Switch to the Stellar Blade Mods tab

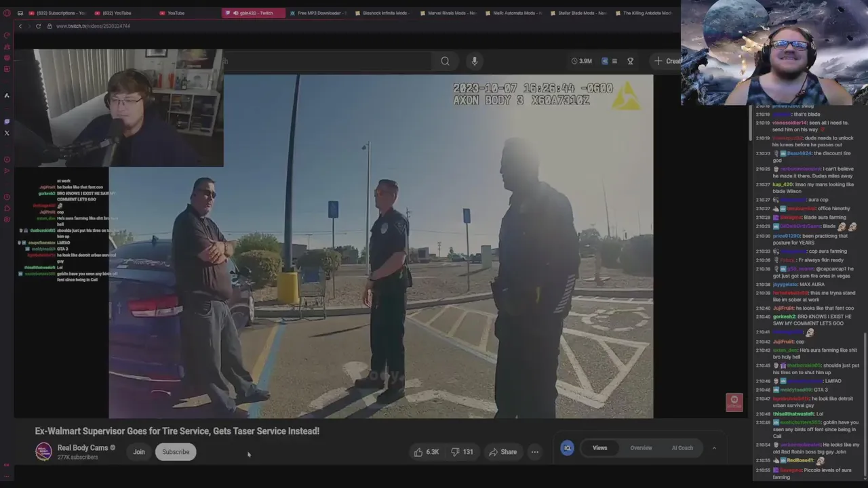[579, 13]
